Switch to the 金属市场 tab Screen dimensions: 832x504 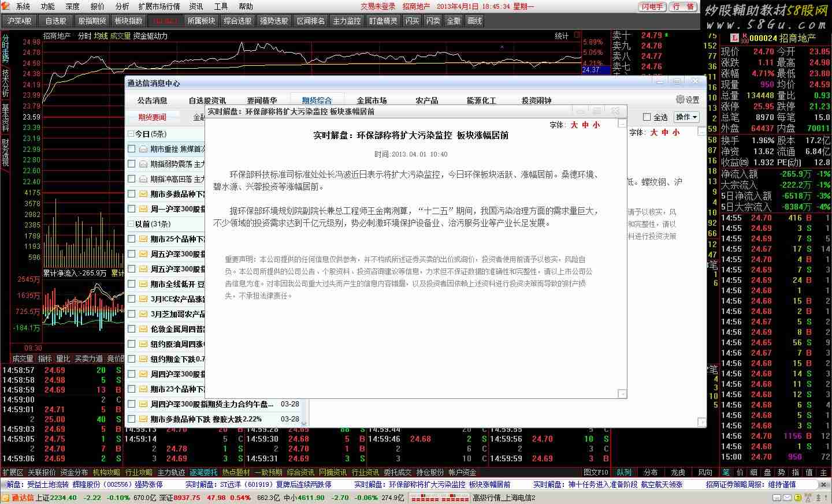click(372, 100)
